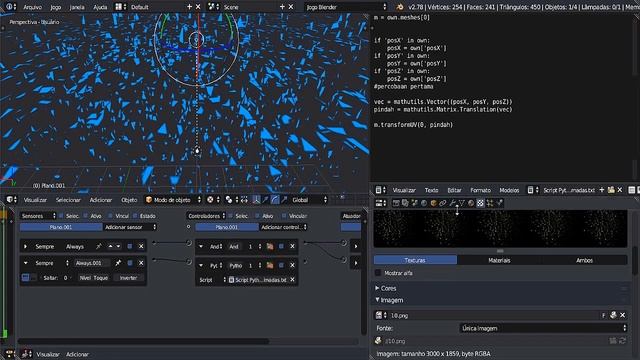Toggle line numbers display in the text editor header
This screenshot has width=640, height=360.
point(631,190)
